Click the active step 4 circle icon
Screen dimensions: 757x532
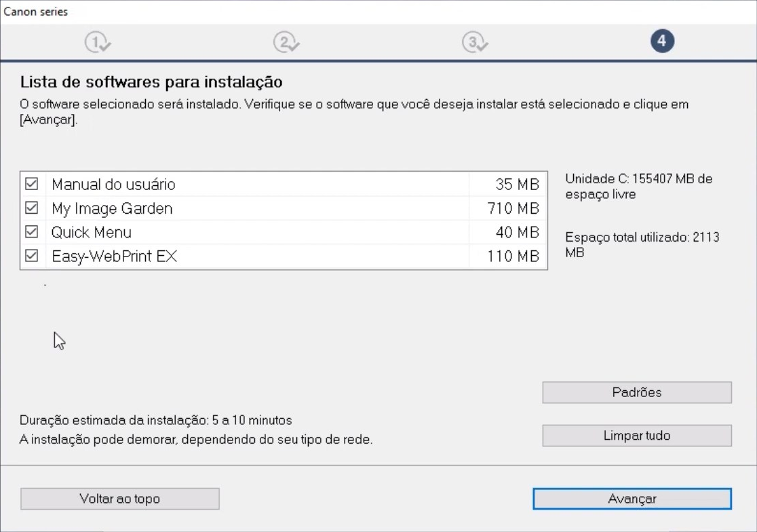pos(662,41)
